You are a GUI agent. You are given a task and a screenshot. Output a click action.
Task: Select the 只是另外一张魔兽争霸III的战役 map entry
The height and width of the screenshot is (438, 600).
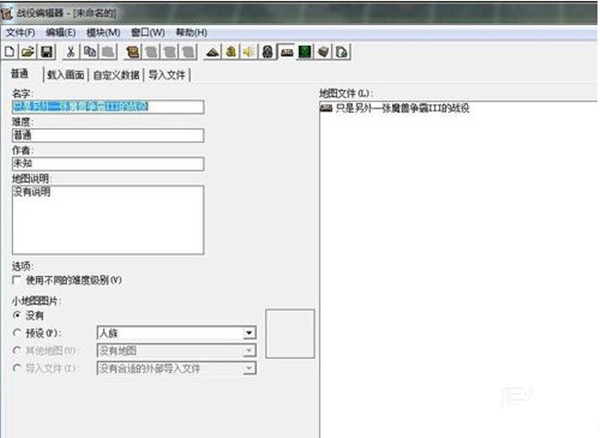395,108
